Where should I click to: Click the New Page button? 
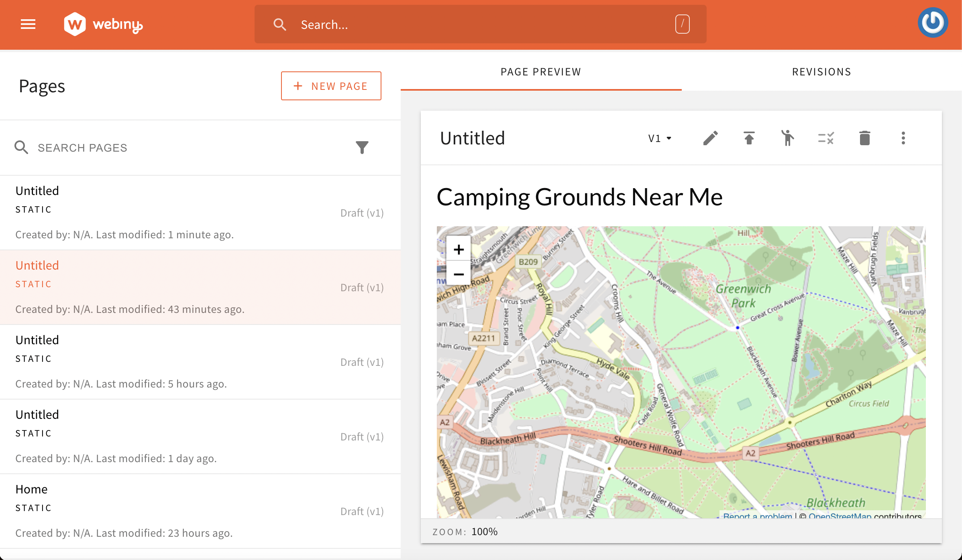tap(331, 86)
